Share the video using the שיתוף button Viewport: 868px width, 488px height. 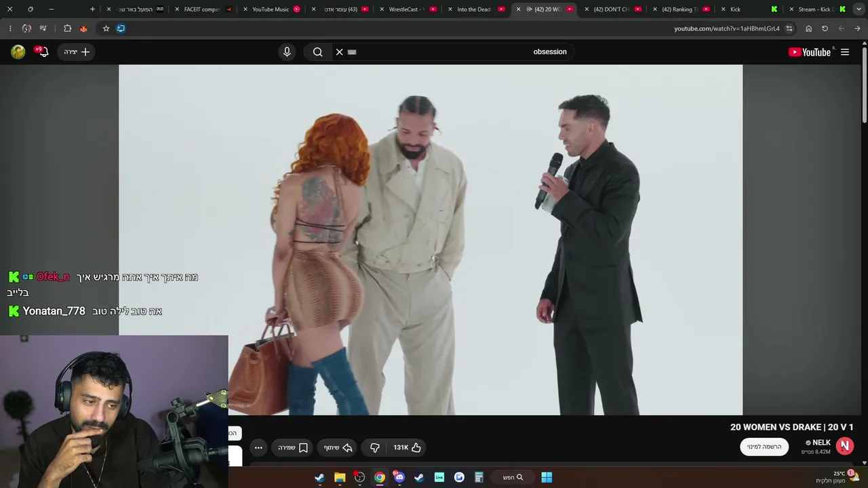coord(338,447)
